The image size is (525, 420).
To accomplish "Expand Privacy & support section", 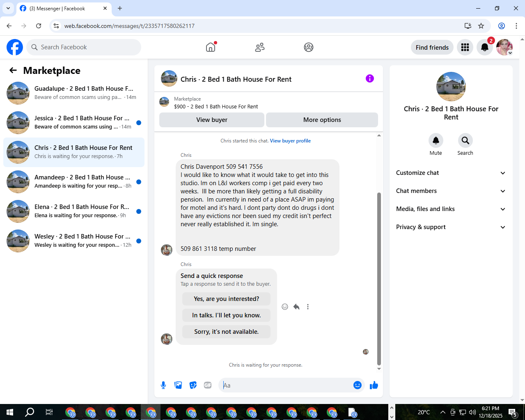I will (451, 227).
